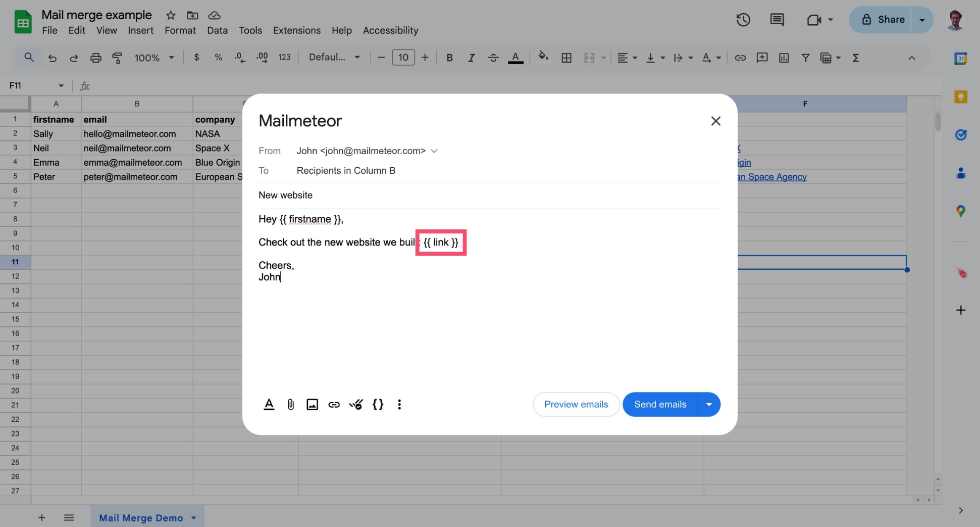
Task: Insert image in Mailmeteor email
Action: coord(313,404)
